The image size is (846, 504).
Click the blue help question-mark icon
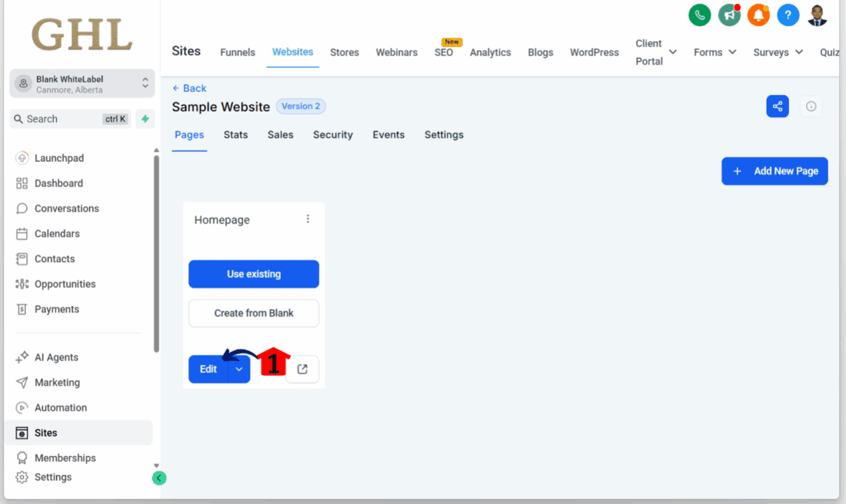point(787,15)
